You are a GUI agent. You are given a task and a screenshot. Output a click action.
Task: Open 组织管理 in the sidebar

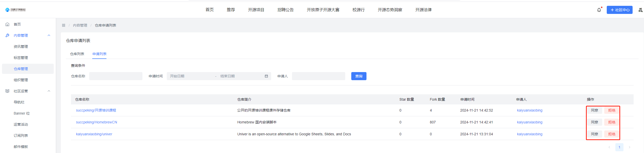tap(21, 80)
